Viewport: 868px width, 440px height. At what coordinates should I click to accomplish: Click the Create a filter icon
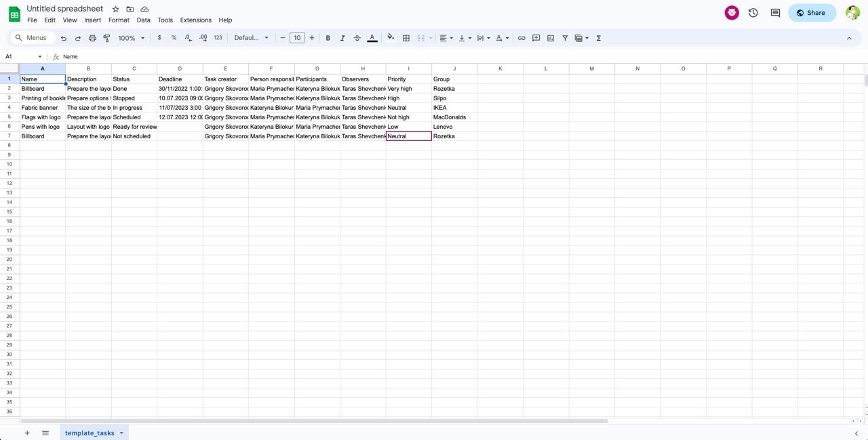click(x=565, y=38)
